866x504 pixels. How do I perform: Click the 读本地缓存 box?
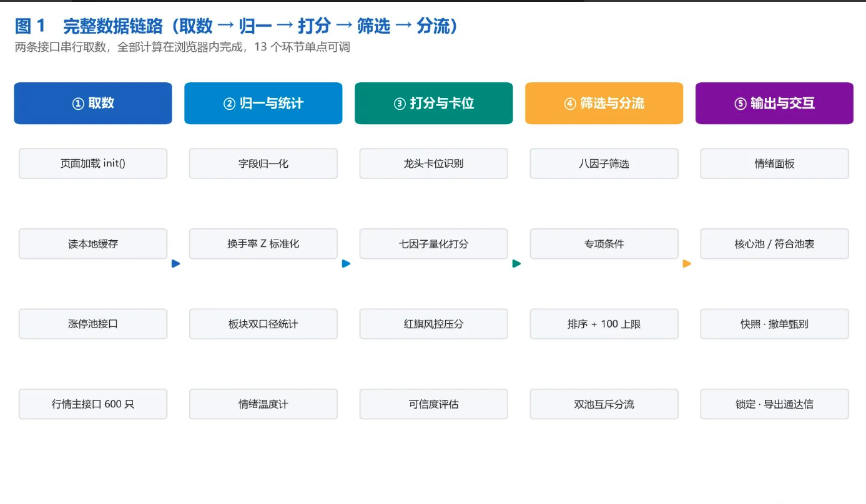(93, 244)
